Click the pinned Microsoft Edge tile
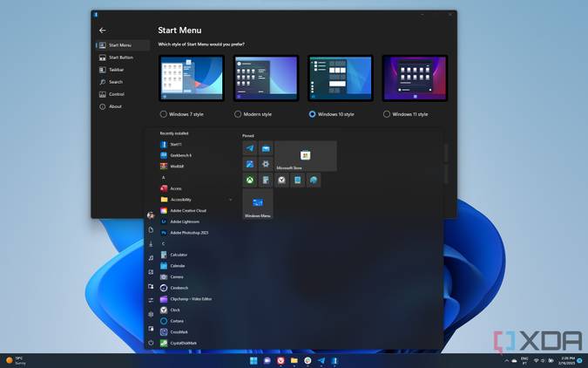 [x=314, y=181]
